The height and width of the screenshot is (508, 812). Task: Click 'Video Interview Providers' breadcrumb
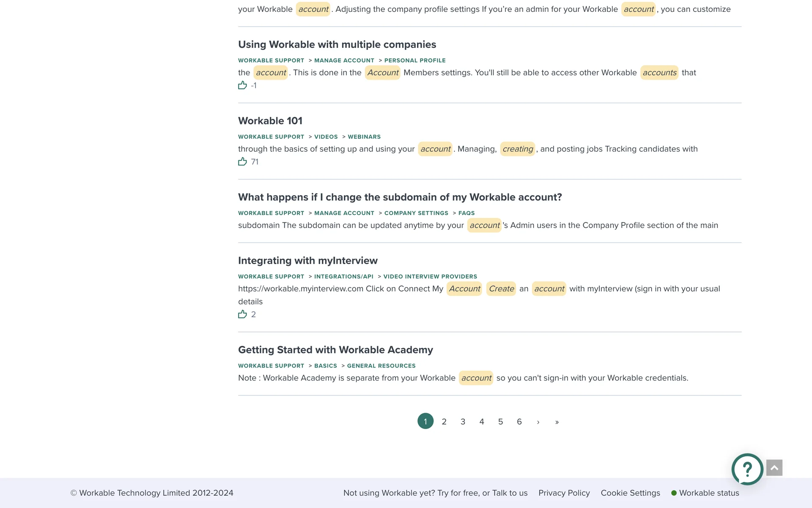click(430, 276)
